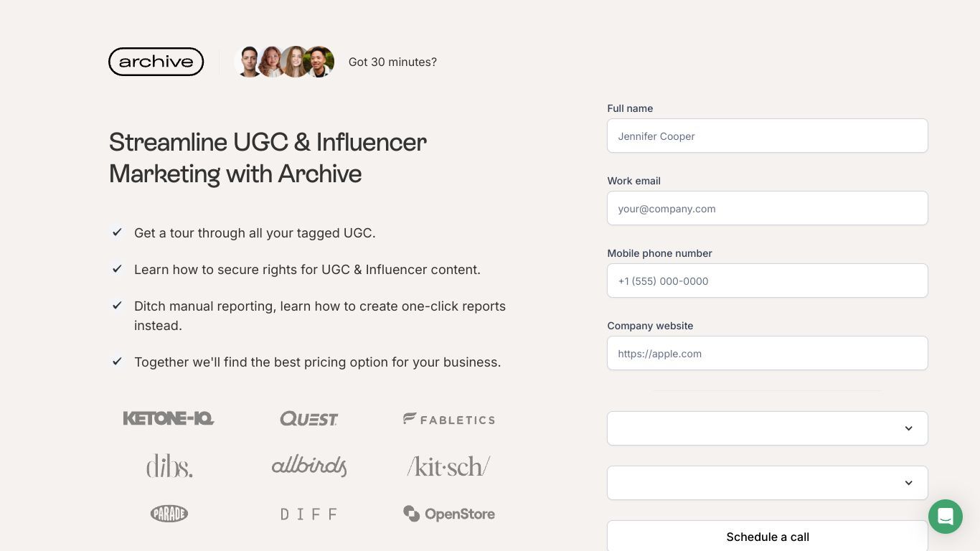Click the team avatars next to Got 30 minutes
The width and height of the screenshot is (980, 551).
tap(285, 62)
